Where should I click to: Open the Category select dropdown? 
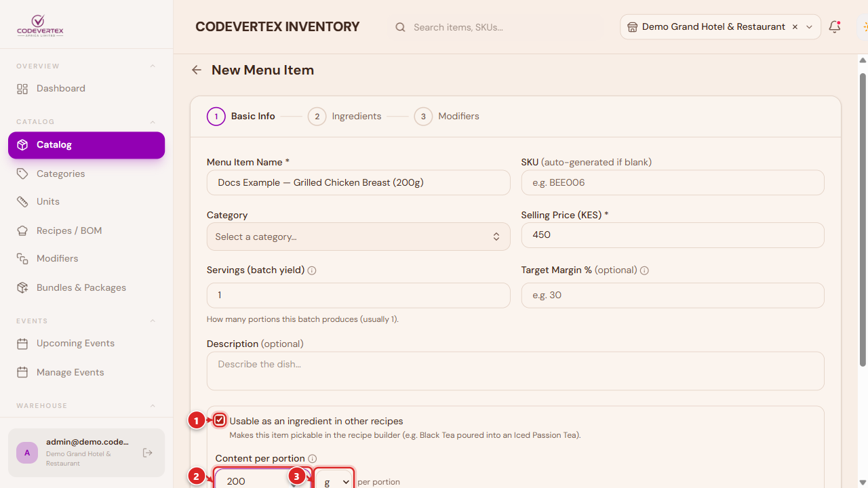(358, 237)
